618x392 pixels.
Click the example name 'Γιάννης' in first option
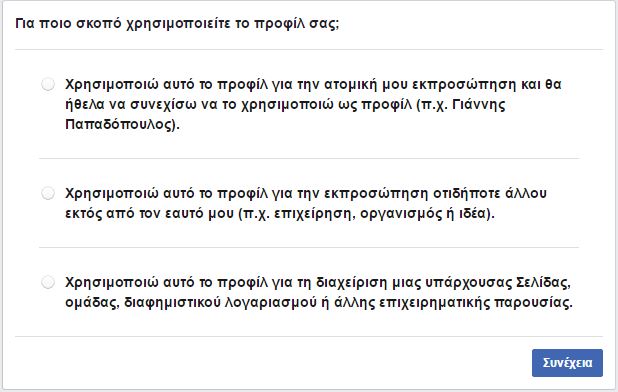pyautogui.click(x=478, y=105)
